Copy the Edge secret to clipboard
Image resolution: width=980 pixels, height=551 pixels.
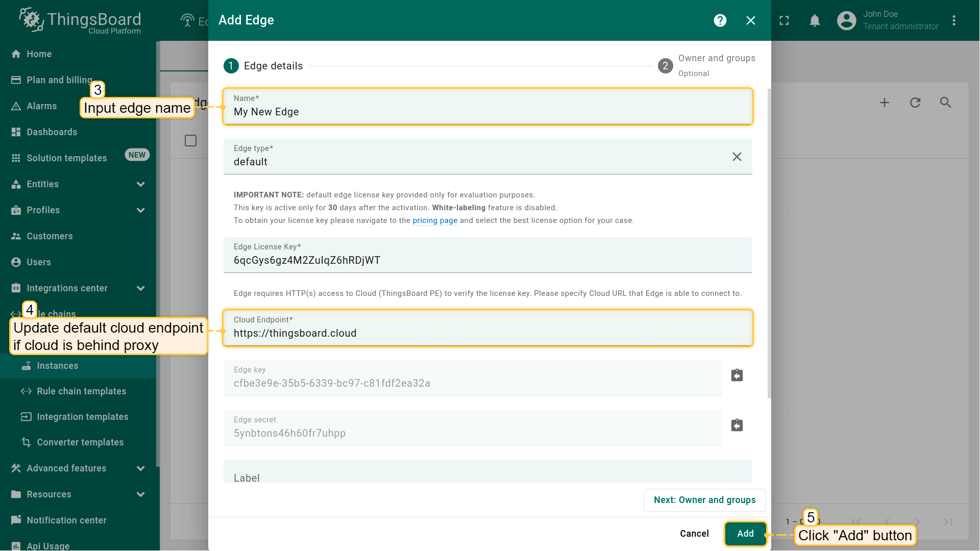[x=737, y=425]
